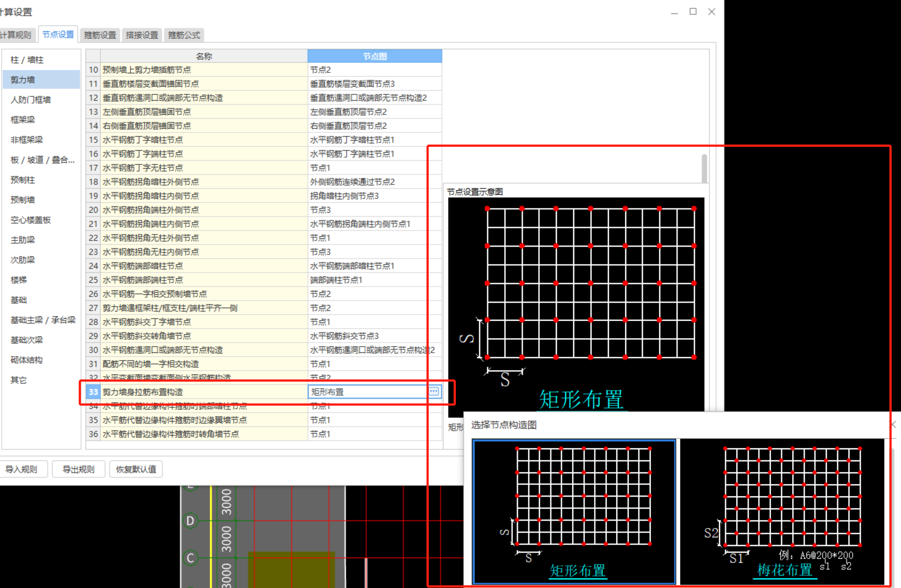Image resolution: width=901 pixels, height=588 pixels.
Task: Click 拐角暗柱内侧节点3 cell
Action: click(374, 196)
